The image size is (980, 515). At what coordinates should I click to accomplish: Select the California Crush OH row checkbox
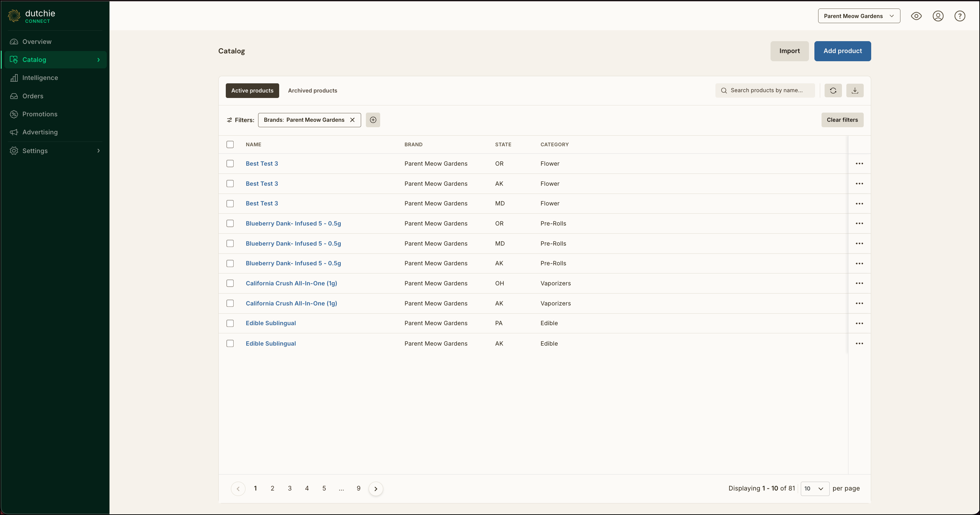tap(230, 283)
